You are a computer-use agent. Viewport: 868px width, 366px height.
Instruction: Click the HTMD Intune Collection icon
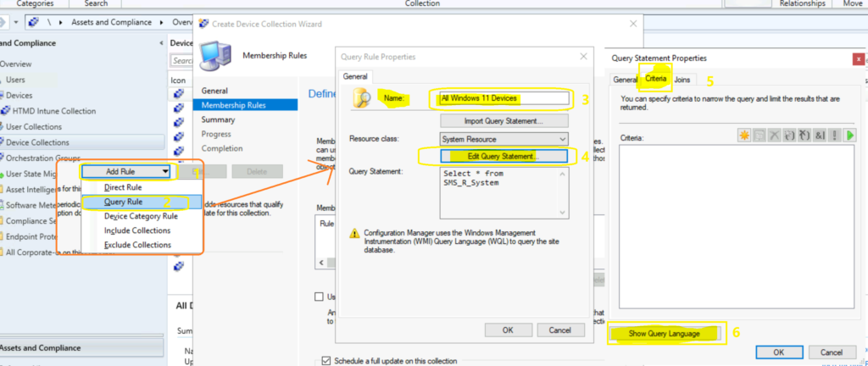[x=6, y=111]
